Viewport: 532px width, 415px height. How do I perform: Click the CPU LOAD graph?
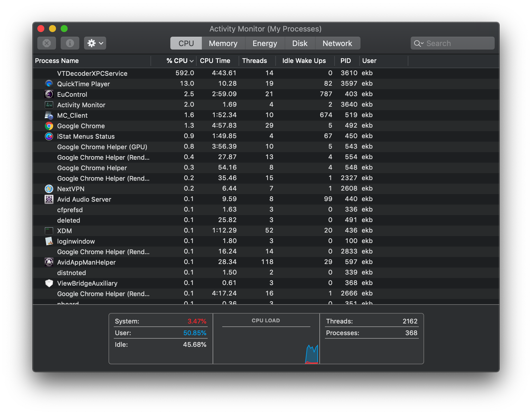point(266,339)
